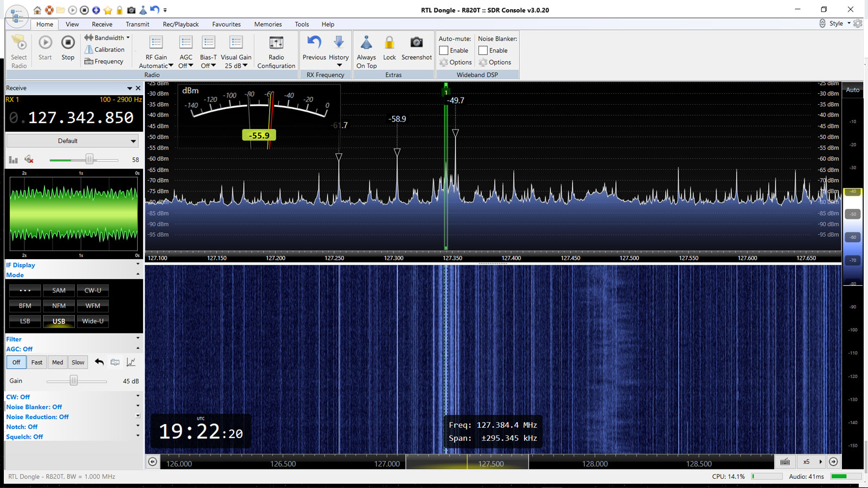Click the left circle arrow on frequency bar

pos(152,462)
